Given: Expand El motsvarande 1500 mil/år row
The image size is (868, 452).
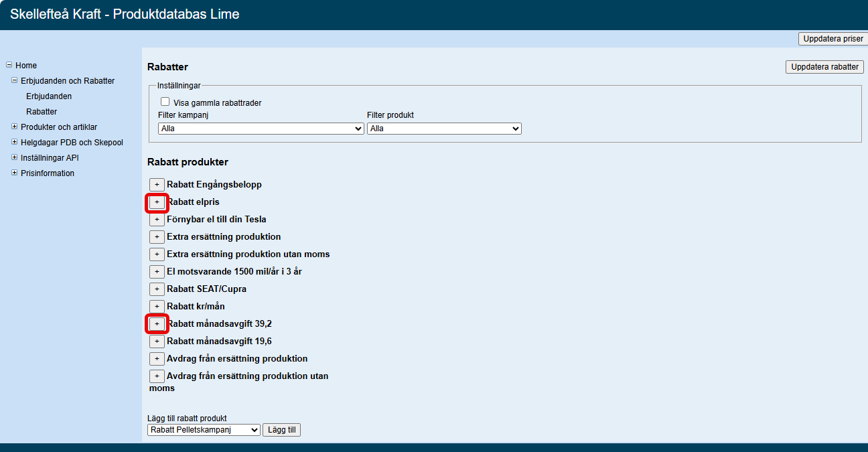Looking at the screenshot, I should click(157, 271).
